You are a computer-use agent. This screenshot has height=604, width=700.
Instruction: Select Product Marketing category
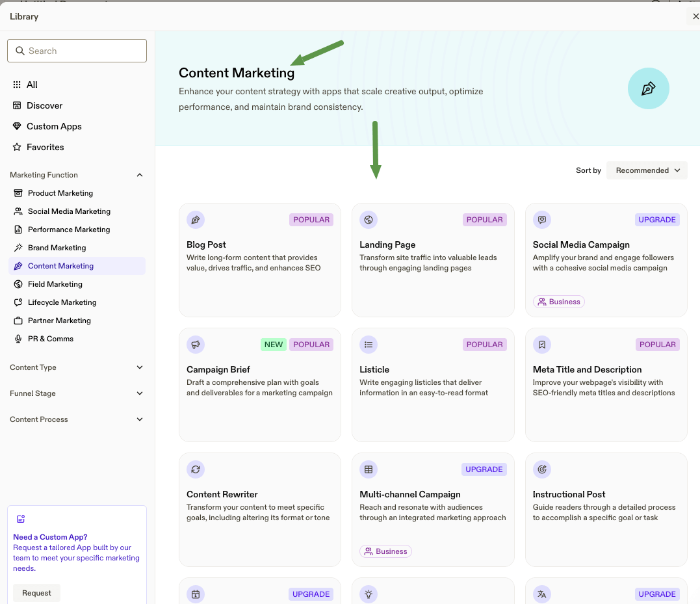coord(60,193)
